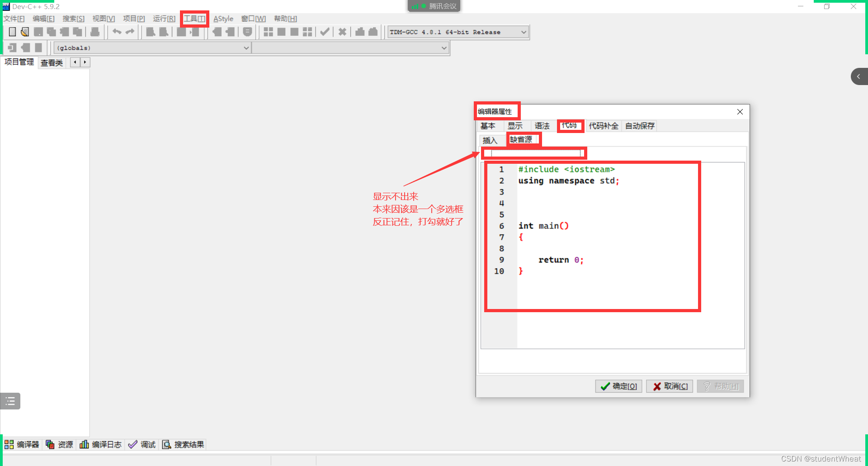868x466 pixels.
Task: Click the Print toolbar icon
Action: tap(95, 32)
